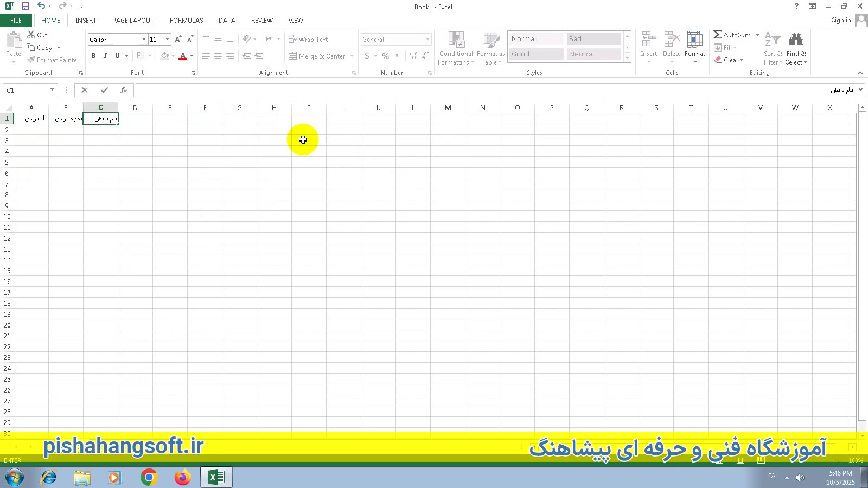Confirm the cell entry with the checkmark
Viewport: 868px width, 488px height.
(x=104, y=90)
